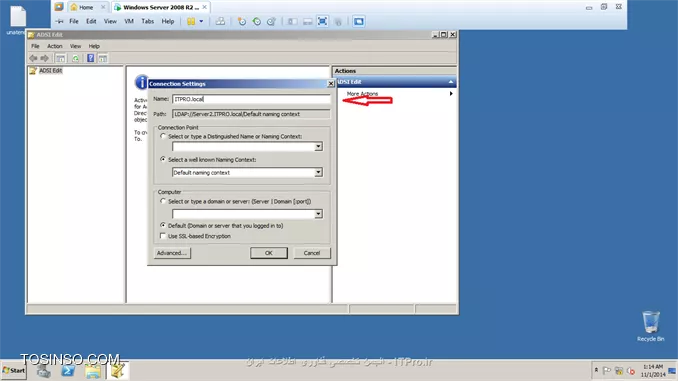Open the Recycle Bin desktop icon
The image size is (678, 381).
tap(650, 326)
